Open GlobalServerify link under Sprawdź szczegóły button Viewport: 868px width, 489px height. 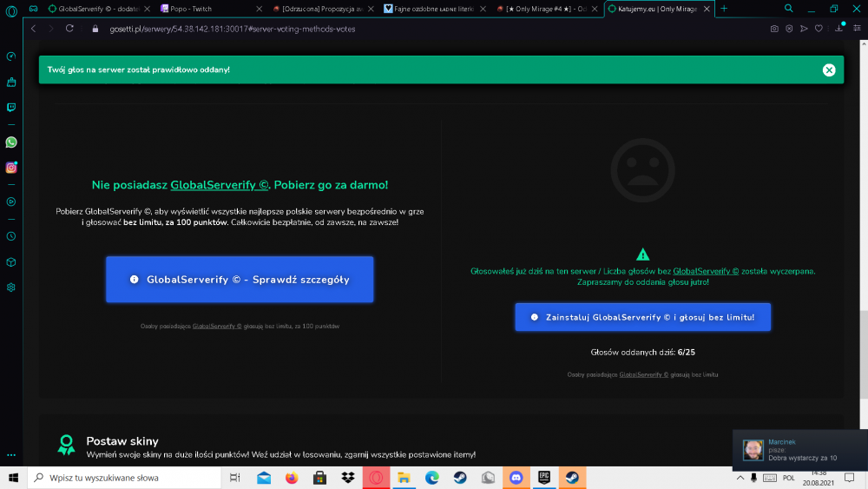point(217,327)
